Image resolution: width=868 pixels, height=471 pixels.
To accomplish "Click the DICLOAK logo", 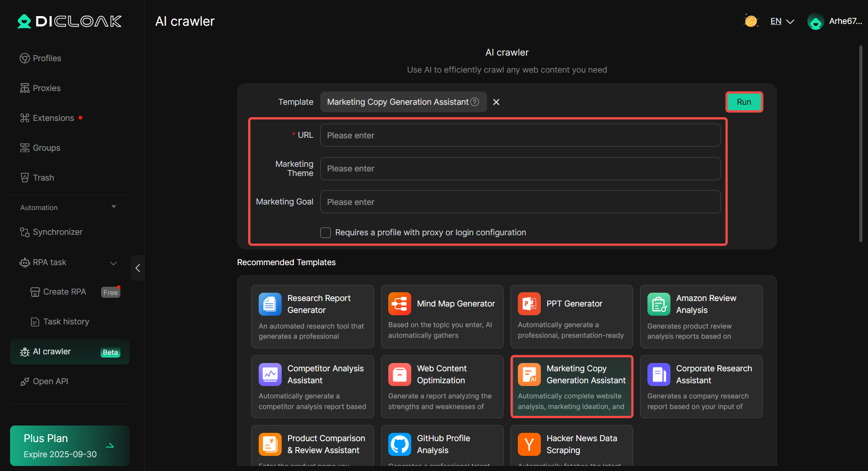I will (x=69, y=21).
